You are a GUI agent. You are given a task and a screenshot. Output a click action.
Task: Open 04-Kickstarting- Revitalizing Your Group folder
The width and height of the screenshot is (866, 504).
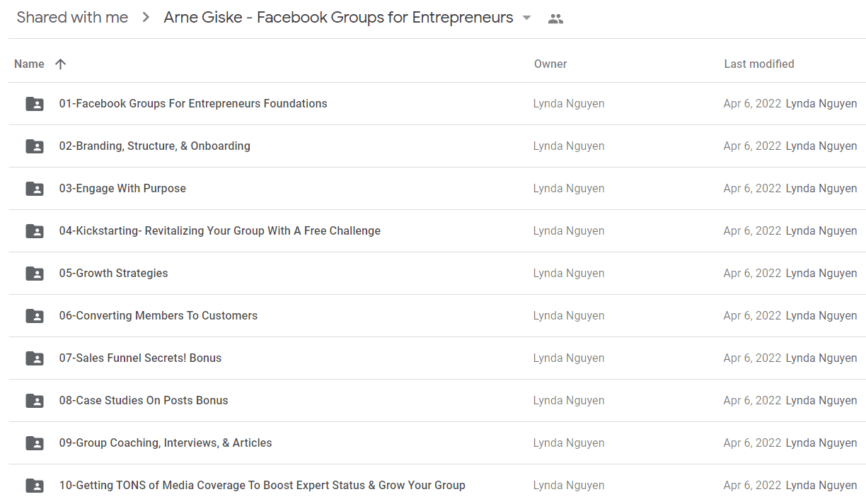tap(437, 231)
